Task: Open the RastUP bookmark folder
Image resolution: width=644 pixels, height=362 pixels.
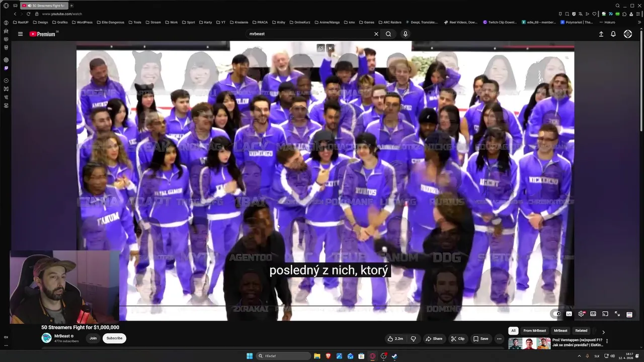Action: (21, 22)
